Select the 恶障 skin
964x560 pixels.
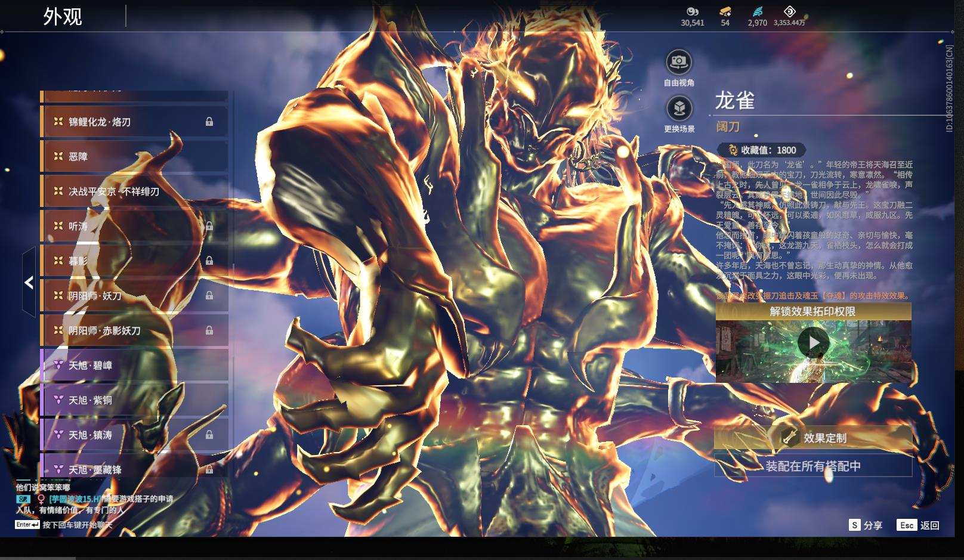tap(135, 156)
